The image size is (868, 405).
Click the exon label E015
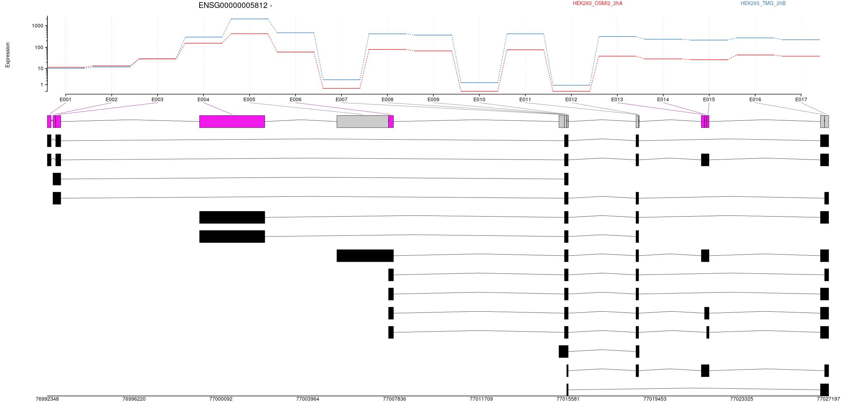point(709,99)
